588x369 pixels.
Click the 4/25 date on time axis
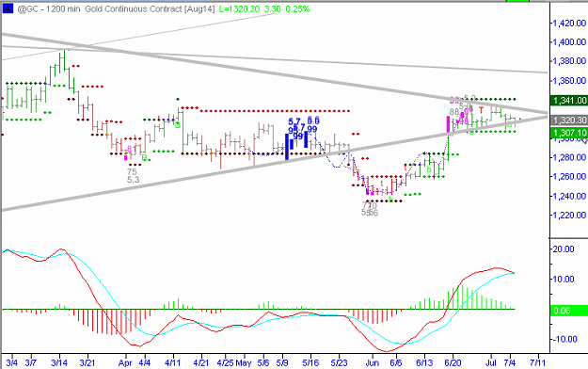pyautogui.click(x=226, y=363)
